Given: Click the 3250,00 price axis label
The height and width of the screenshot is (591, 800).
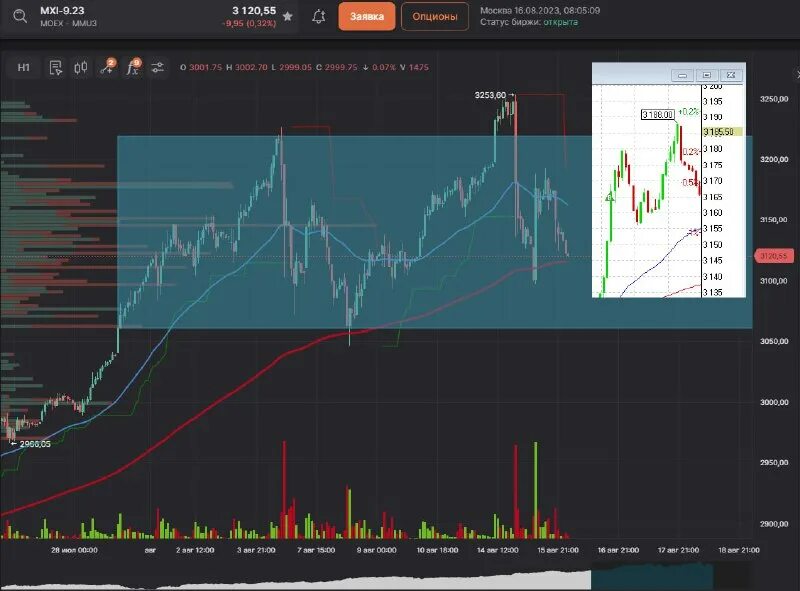Looking at the screenshot, I should 773,98.
